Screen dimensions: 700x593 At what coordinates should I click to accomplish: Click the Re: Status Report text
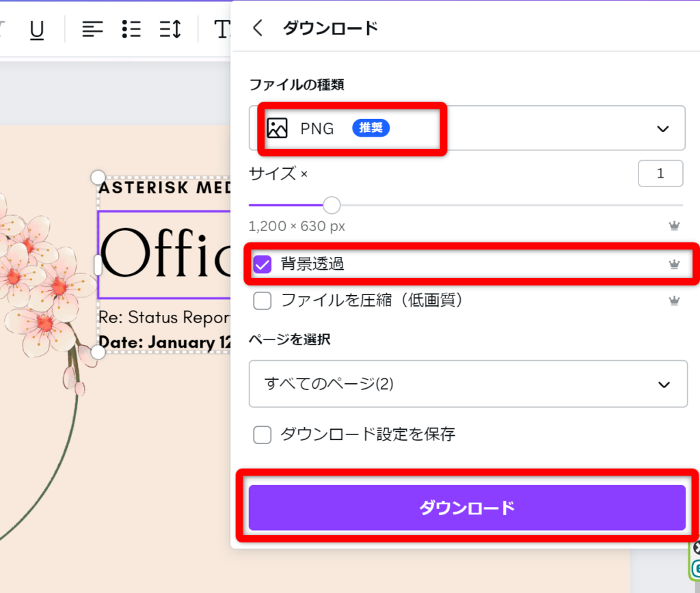164,317
